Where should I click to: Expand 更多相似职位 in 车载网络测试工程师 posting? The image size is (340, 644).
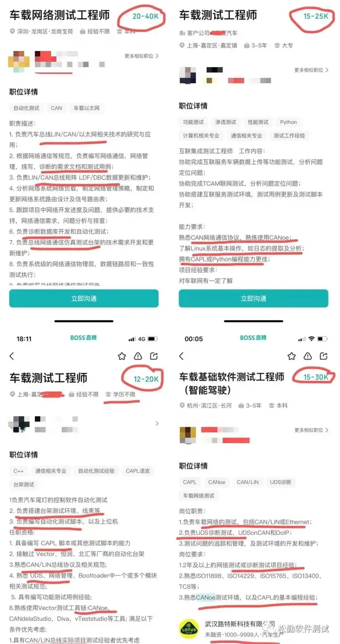(x=142, y=56)
